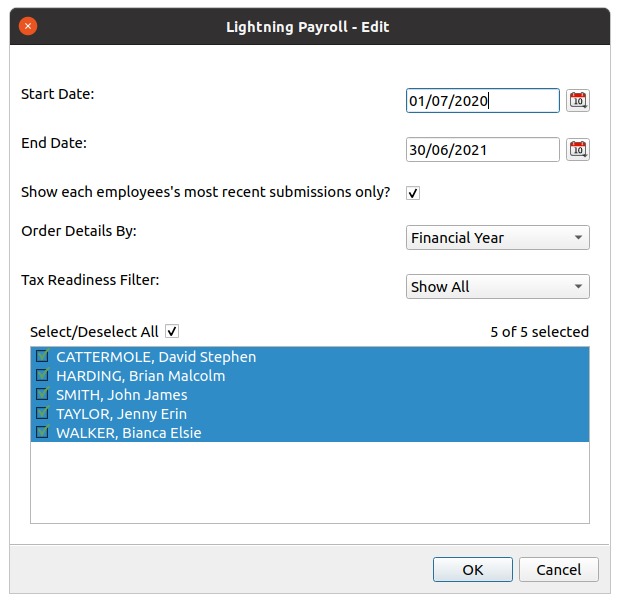Click the 'End Date:' label
The width and height of the screenshot is (620, 603).
click(x=54, y=143)
